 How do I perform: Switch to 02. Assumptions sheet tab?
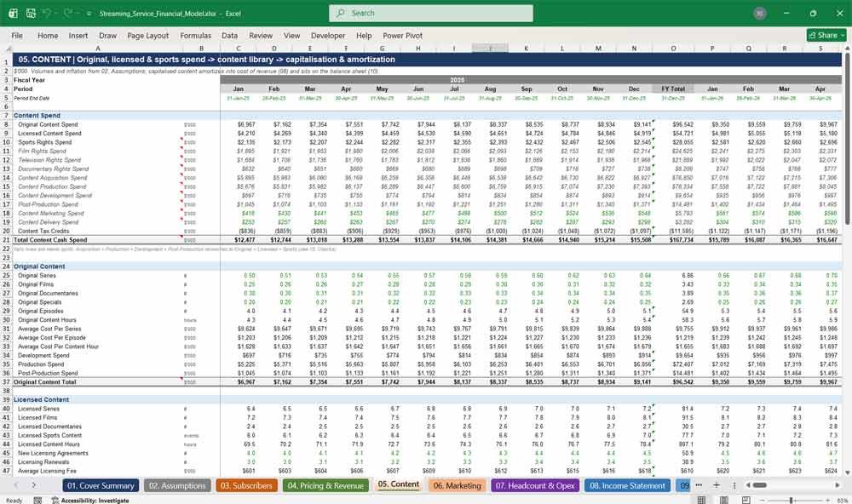(177, 485)
